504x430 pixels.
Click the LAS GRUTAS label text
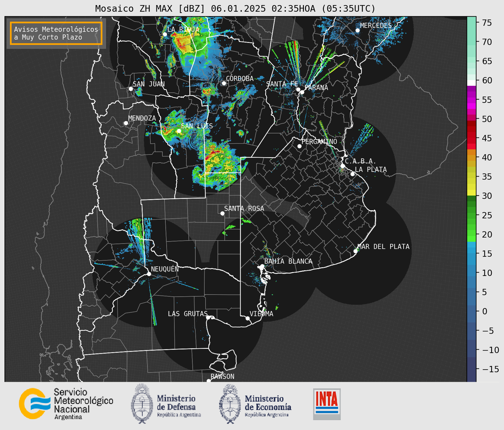click(188, 314)
